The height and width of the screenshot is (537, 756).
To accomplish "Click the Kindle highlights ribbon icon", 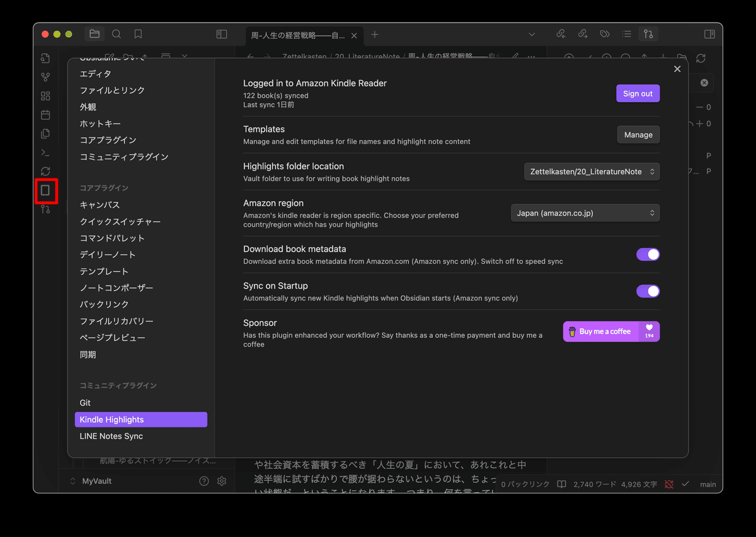I will pyautogui.click(x=45, y=190).
